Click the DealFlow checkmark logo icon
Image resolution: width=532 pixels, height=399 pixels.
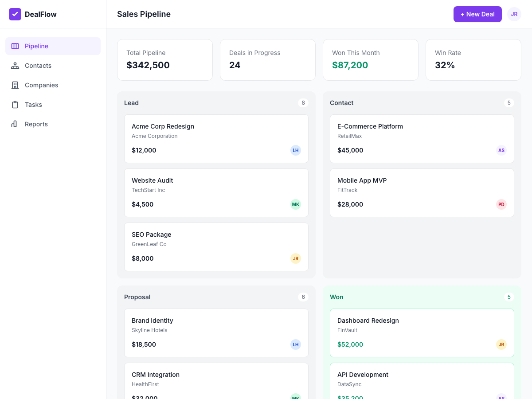pyautogui.click(x=15, y=14)
